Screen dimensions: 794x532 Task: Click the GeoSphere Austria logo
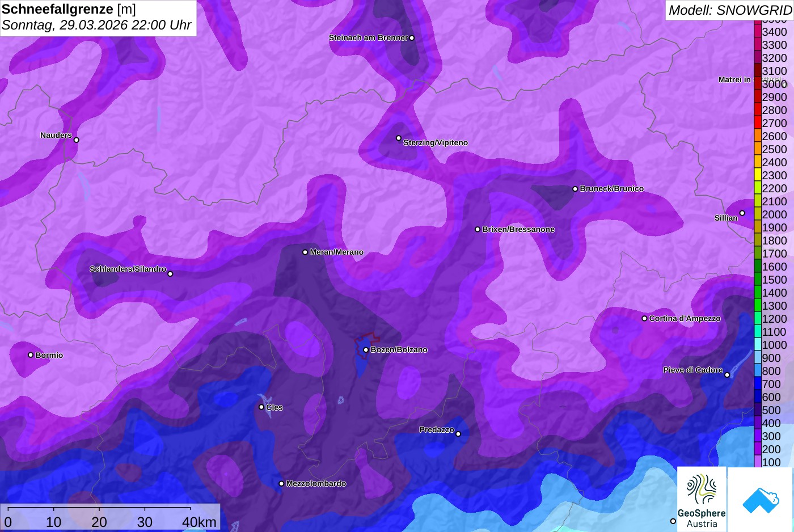click(x=702, y=500)
